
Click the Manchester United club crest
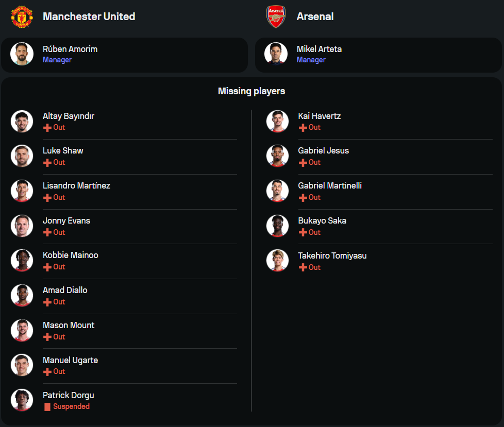(22, 16)
